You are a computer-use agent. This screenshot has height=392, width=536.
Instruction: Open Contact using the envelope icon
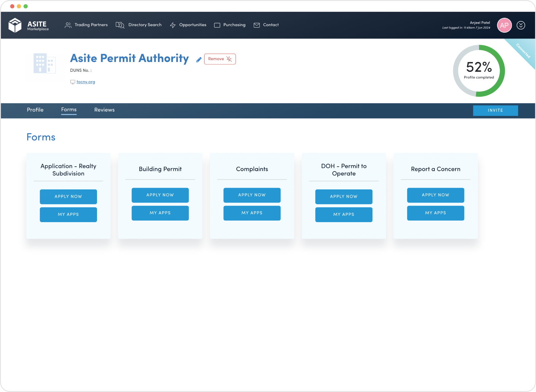click(257, 25)
